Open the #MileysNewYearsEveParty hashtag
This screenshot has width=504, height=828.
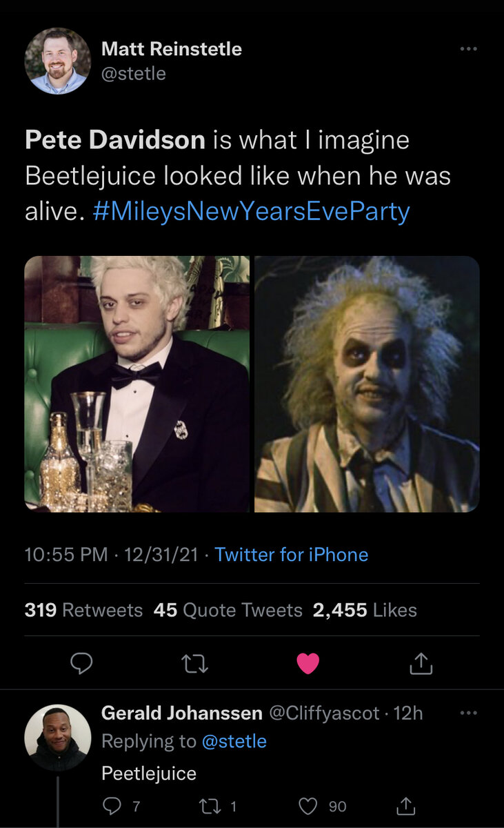pos(251,210)
